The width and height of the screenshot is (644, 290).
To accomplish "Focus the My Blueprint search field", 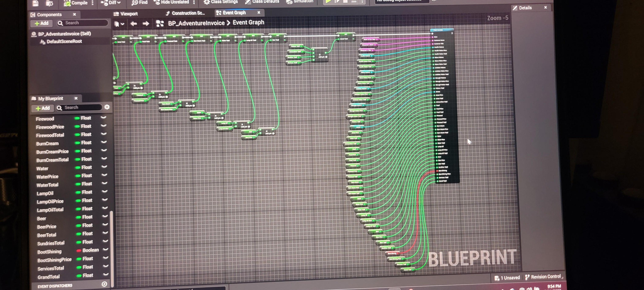I will point(79,108).
